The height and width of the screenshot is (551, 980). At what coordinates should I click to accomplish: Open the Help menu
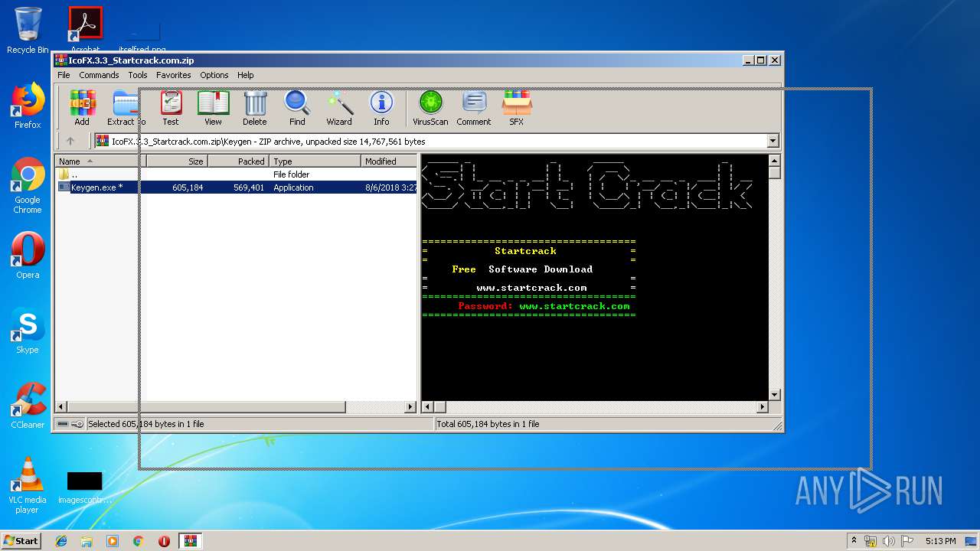[245, 75]
